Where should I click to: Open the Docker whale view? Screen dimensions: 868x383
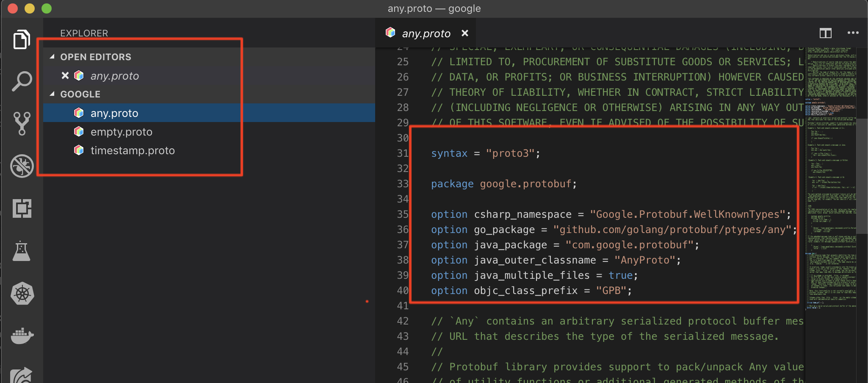pyautogui.click(x=22, y=336)
